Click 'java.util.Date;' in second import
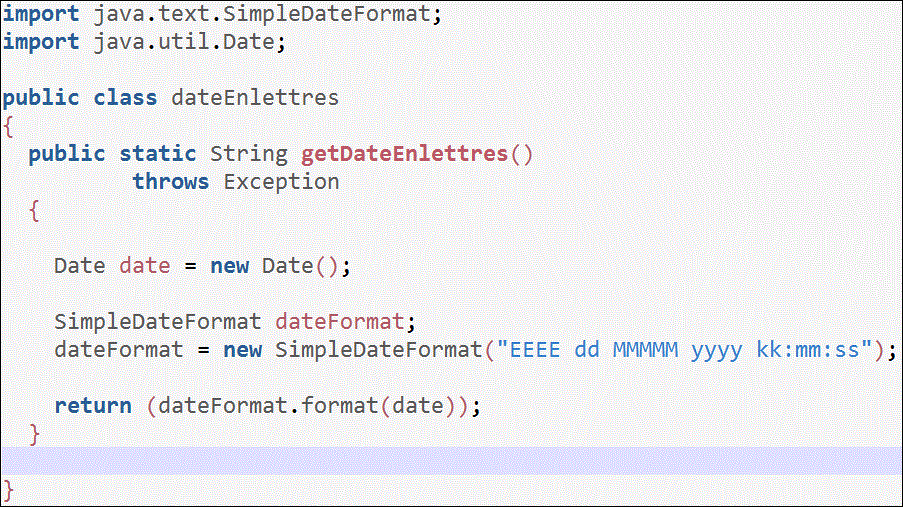This screenshot has width=903, height=507. coord(189,42)
